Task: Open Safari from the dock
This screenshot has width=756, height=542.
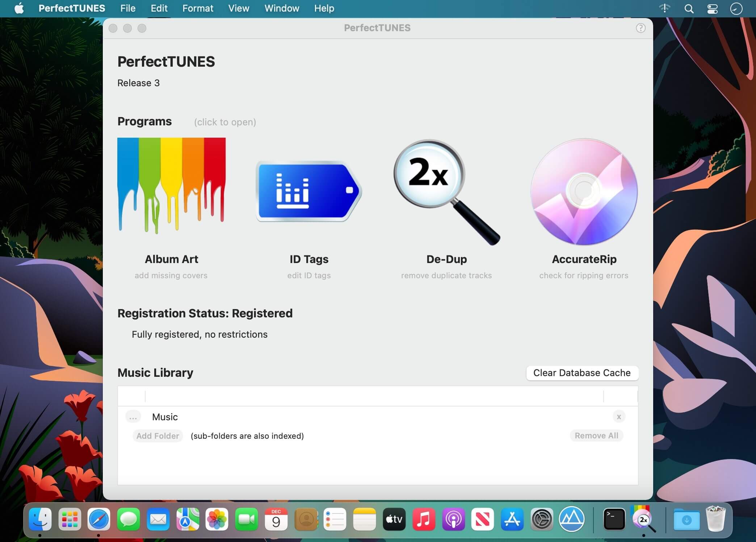Action: [99, 519]
